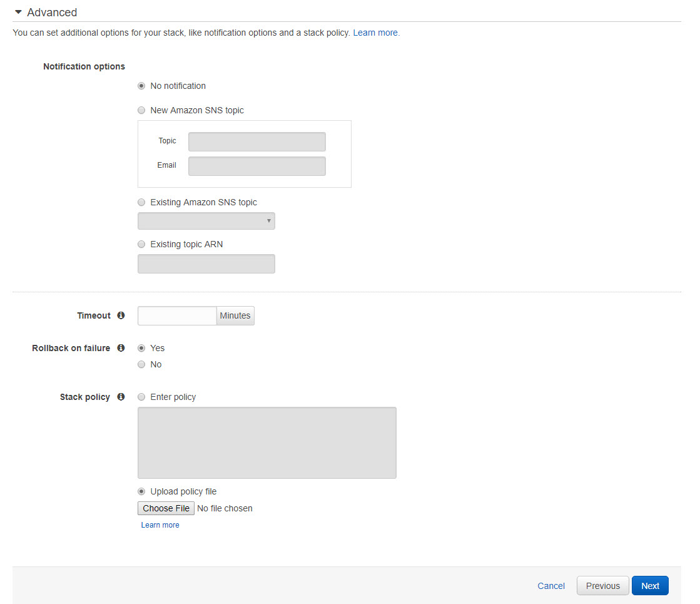Click the Previous button
Screen dimensions: 700x604
click(602, 586)
